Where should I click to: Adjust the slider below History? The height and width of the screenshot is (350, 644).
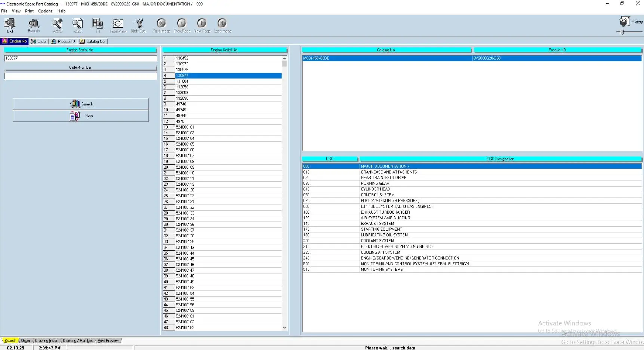[622, 32]
